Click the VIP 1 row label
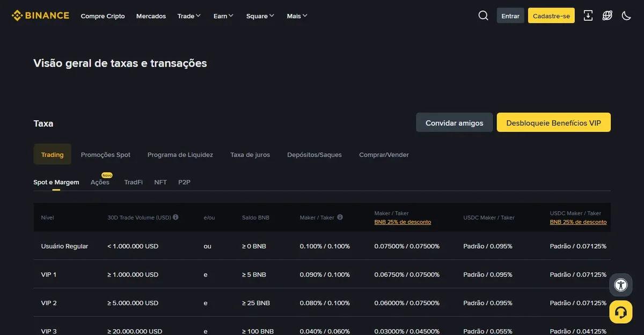 point(49,274)
